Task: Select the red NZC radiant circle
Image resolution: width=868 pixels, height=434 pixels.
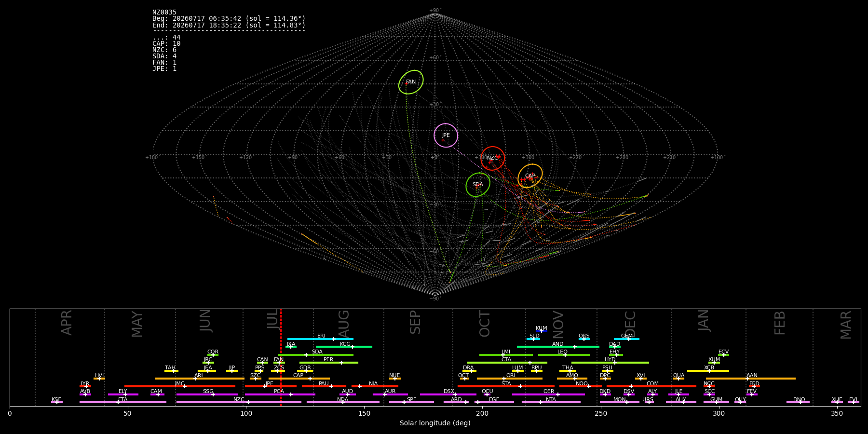Action: click(492, 158)
